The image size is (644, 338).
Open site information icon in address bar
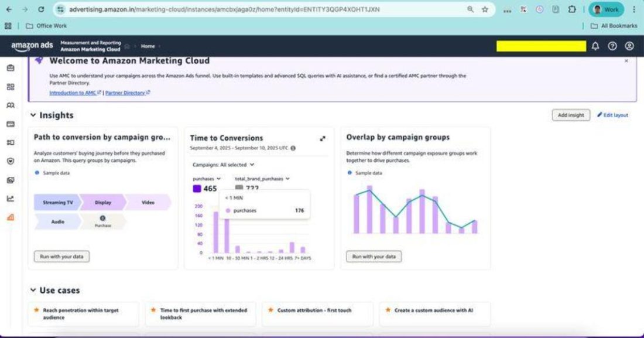[x=60, y=9]
